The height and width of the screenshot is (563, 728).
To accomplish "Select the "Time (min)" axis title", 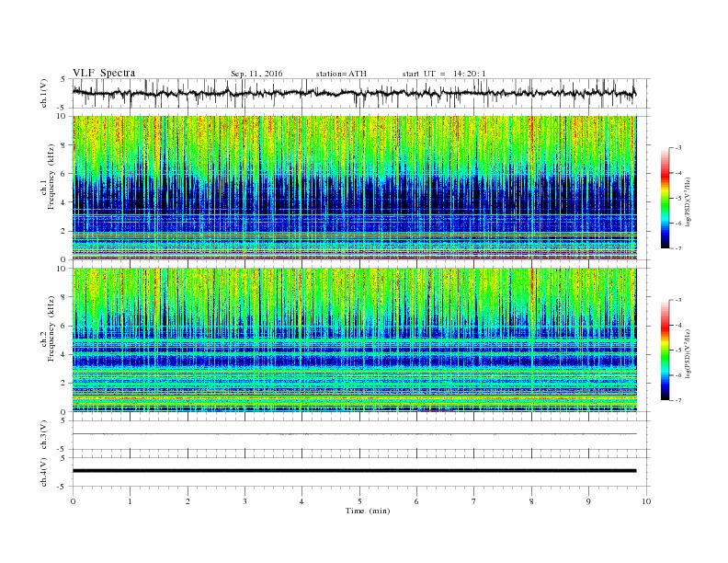I will pyautogui.click(x=368, y=511).
